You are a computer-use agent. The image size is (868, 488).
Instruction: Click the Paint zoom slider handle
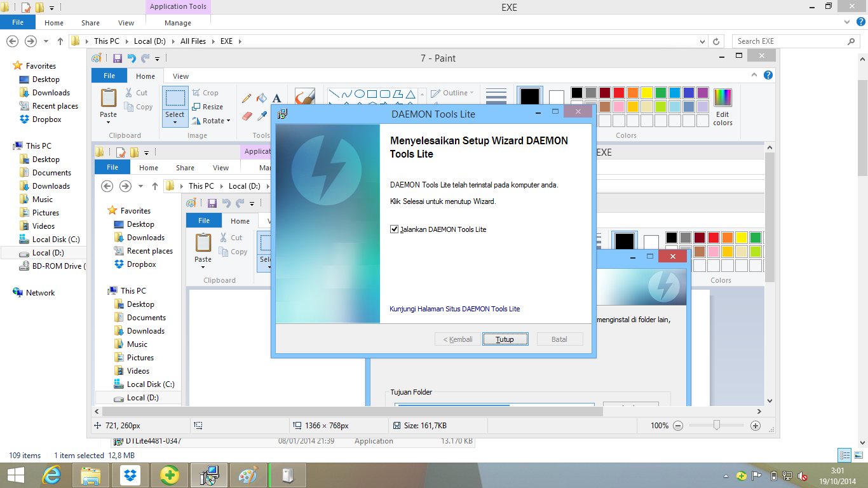(717, 425)
